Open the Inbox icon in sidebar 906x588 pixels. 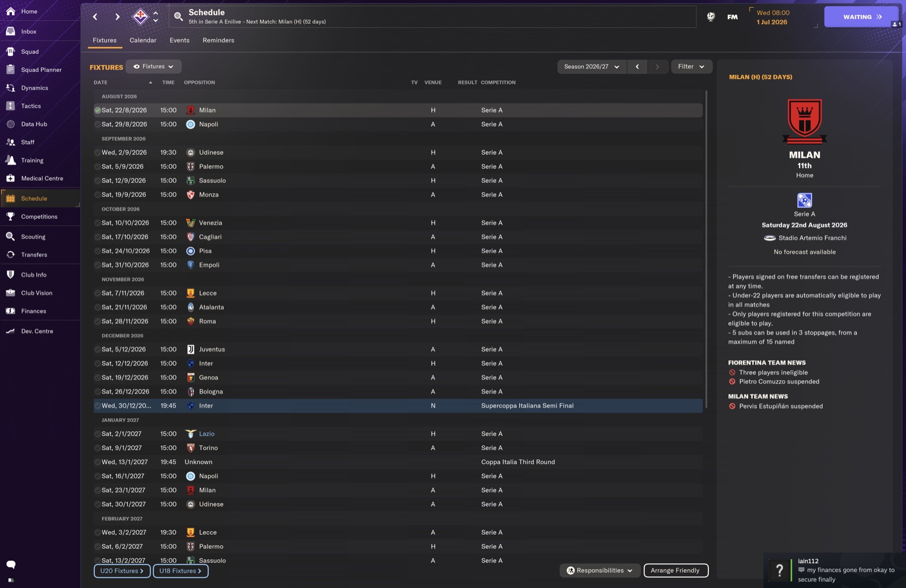(x=10, y=32)
